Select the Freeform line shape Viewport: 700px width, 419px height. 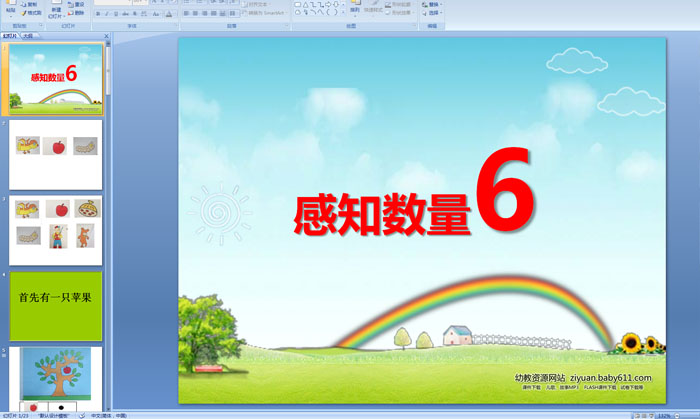[x=320, y=12]
